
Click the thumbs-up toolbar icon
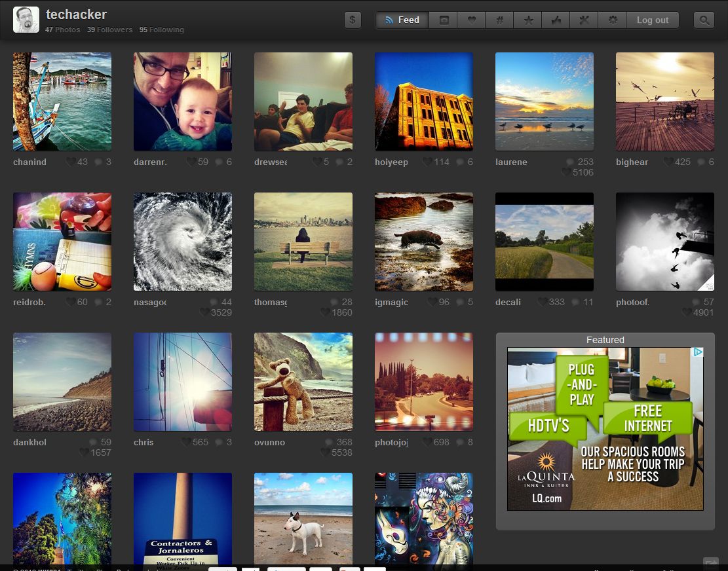[x=556, y=20]
